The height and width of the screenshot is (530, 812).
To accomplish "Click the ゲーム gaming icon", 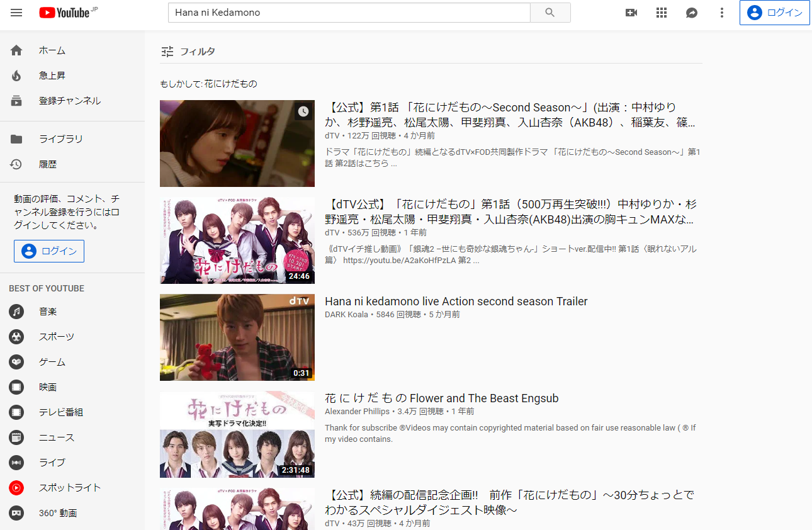I will tap(16, 362).
